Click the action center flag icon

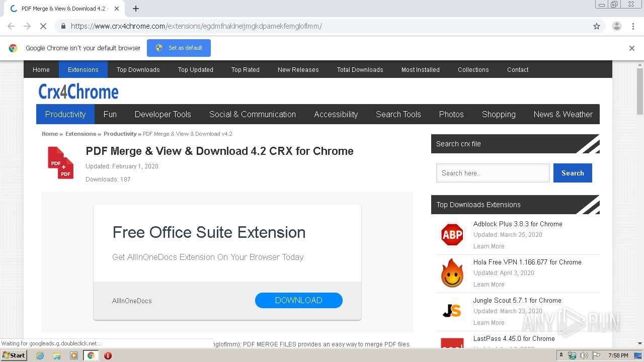(596, 355)
